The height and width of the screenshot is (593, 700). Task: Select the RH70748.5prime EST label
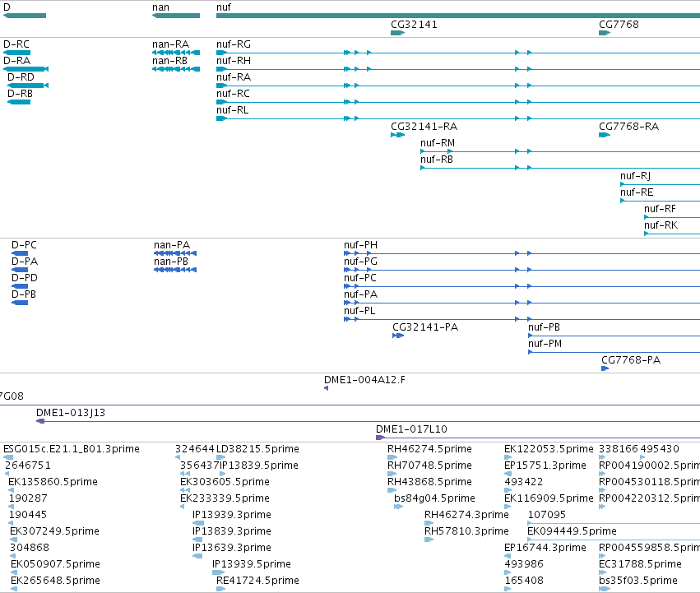click(429, 466)
